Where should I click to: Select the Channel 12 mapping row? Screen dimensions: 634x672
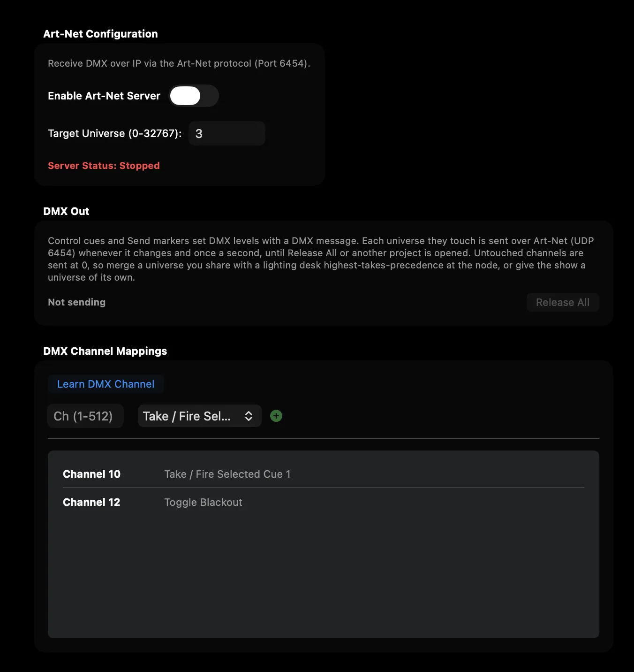pyautogui.click(x=324, y=502)
